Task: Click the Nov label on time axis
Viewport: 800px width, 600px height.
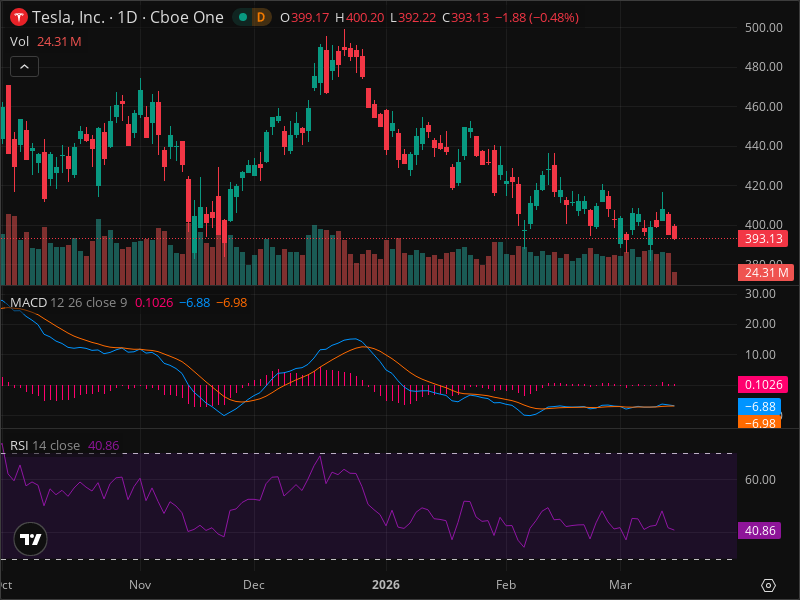Action: [x=140, y=585]
